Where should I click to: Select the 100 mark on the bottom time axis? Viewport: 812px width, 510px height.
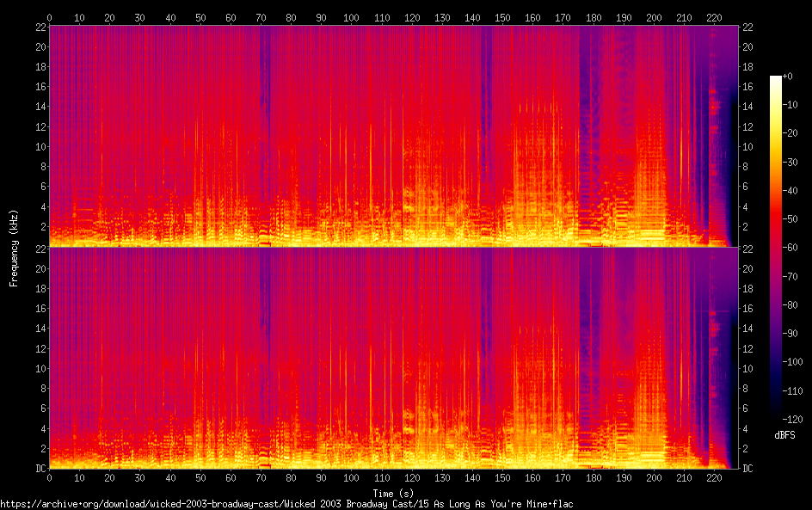(350, 477)
